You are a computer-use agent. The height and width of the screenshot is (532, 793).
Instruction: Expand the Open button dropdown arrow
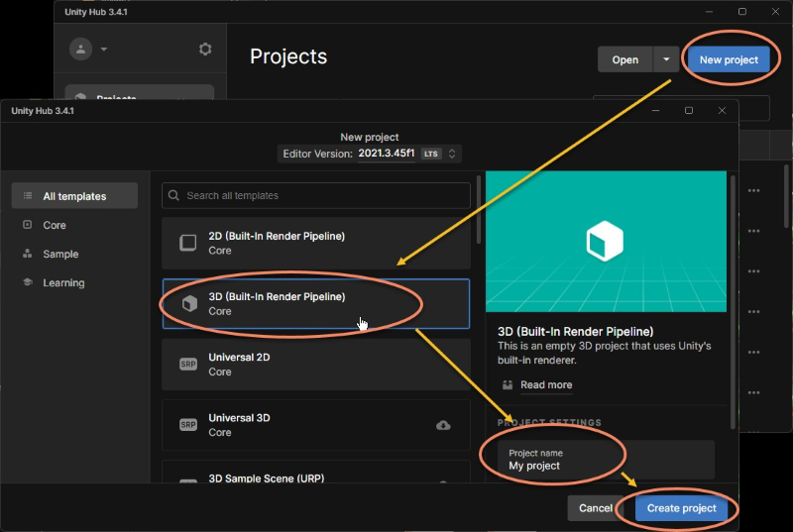tap(666, 59)
